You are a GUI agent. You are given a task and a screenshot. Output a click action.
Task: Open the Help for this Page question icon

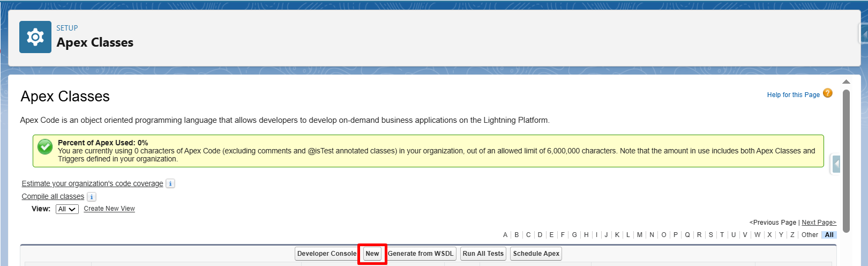coord(828,93)
